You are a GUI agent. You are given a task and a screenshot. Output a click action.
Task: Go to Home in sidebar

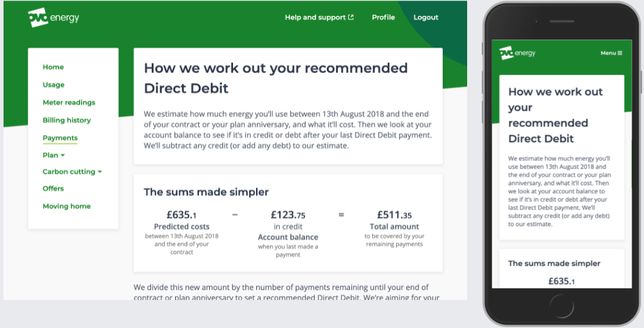[x=53, y=67]
